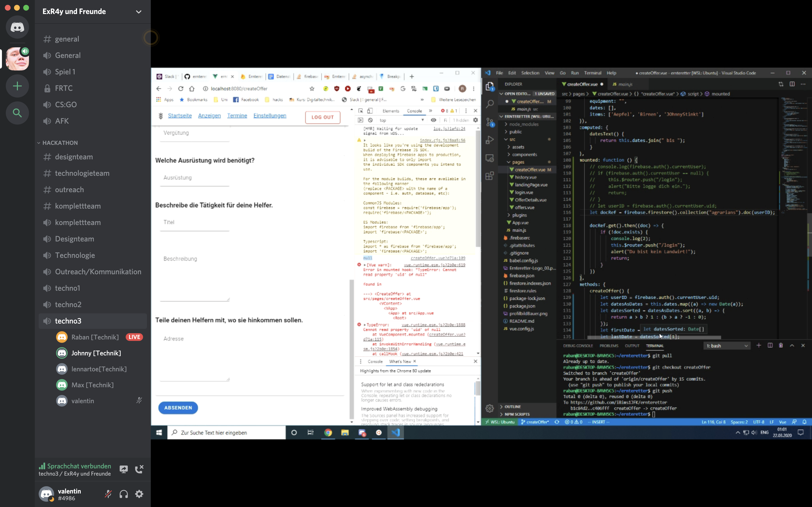Select Johnny [Technik] in the voice channel

pos(96,353)
